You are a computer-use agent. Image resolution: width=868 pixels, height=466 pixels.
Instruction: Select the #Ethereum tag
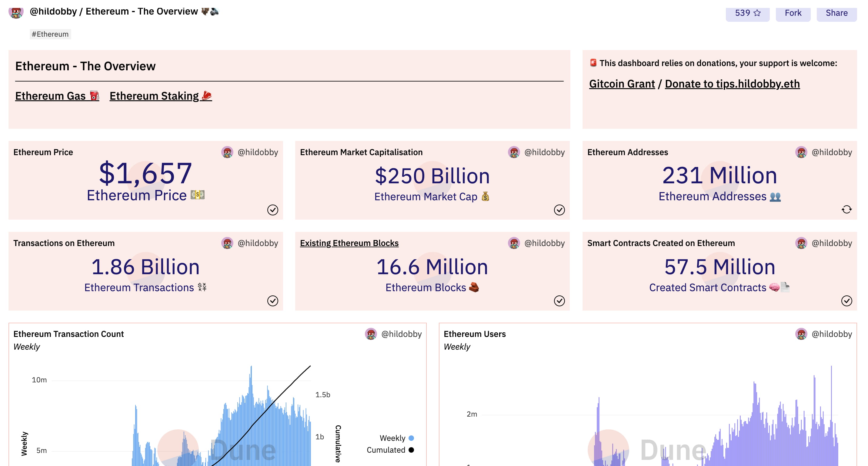(x=50, y=34)
